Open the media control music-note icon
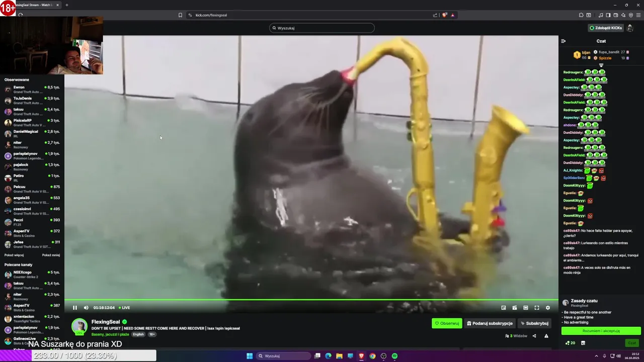Screen dimensions: 644x362 point(600,15)
